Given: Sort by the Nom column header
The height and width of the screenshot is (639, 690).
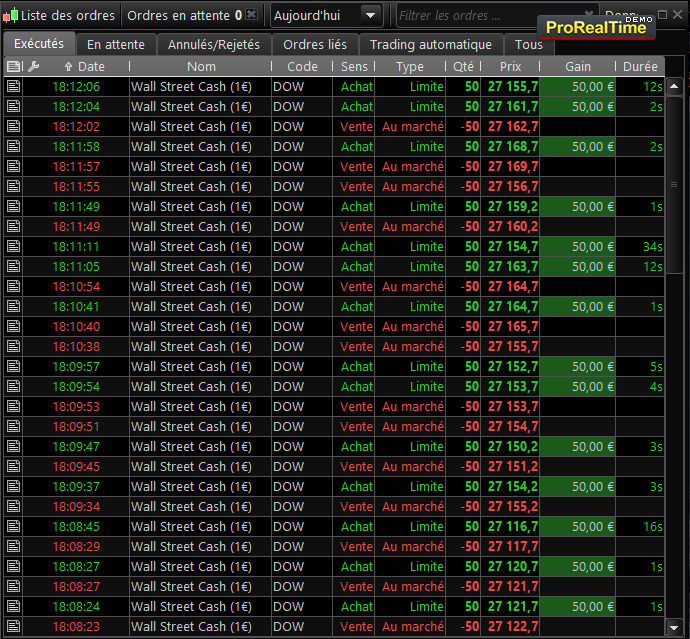Looking at the screenshot, I should click(201, 66).
